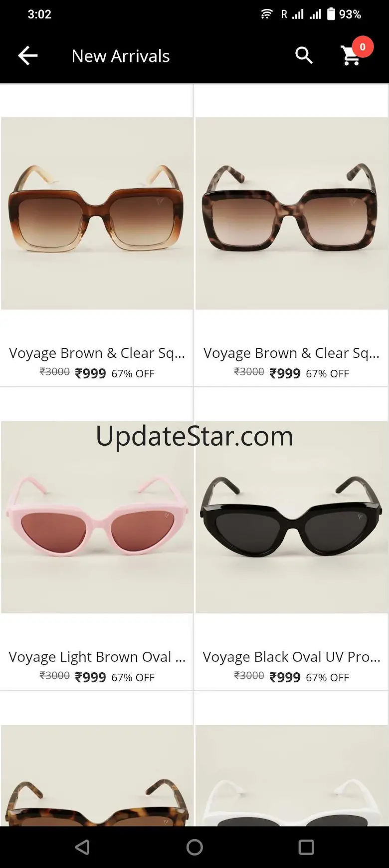The image size is (389, 868).
Task: Open the pink cat-eye sunglasses image
Action: (97, 517)
